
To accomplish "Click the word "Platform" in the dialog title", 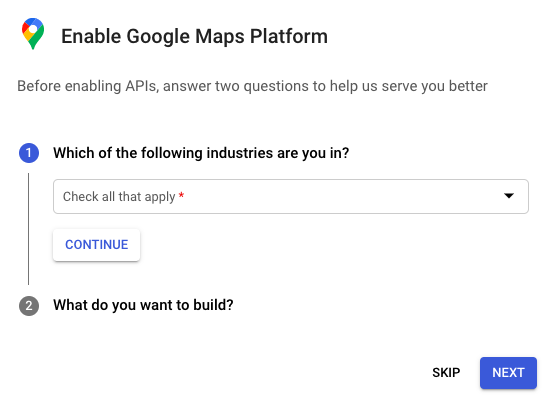I will 289,36.
